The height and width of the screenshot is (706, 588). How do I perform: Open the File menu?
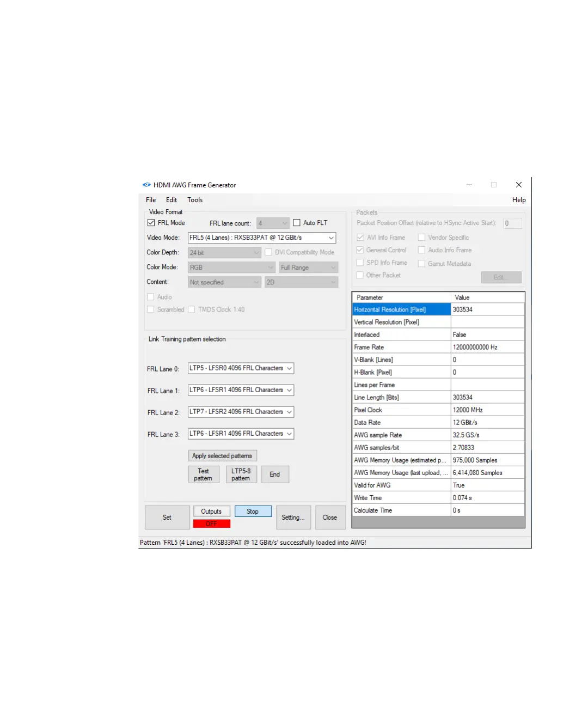tap(151, 200)
